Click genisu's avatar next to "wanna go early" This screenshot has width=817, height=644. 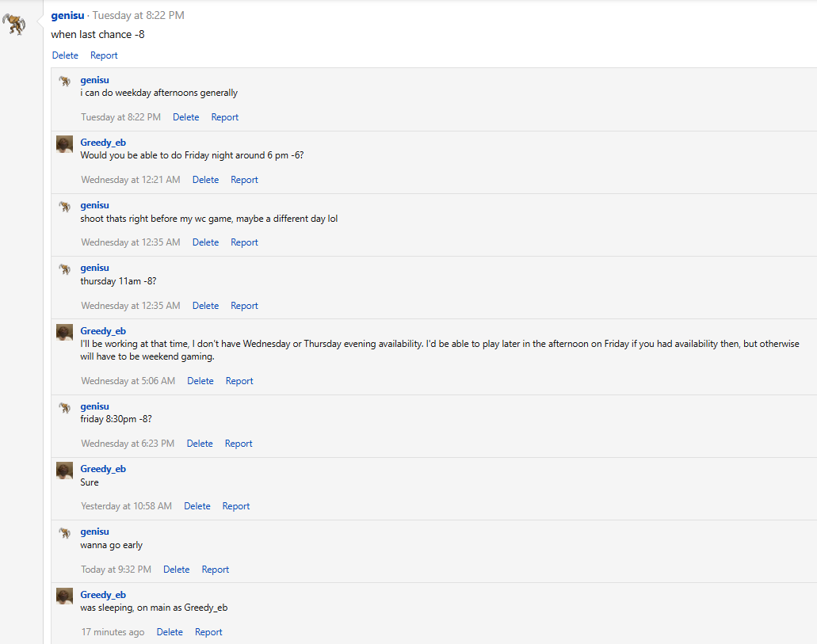point(65,532)
